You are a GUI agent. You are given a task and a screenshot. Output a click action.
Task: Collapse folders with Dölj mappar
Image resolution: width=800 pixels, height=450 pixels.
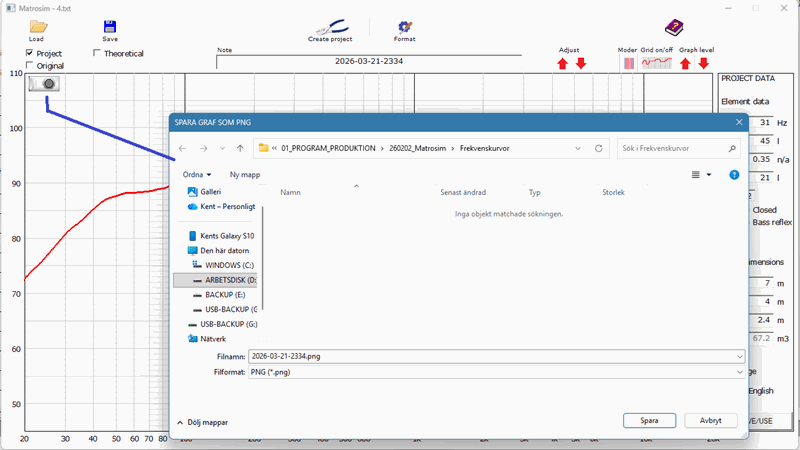(203, 422)
